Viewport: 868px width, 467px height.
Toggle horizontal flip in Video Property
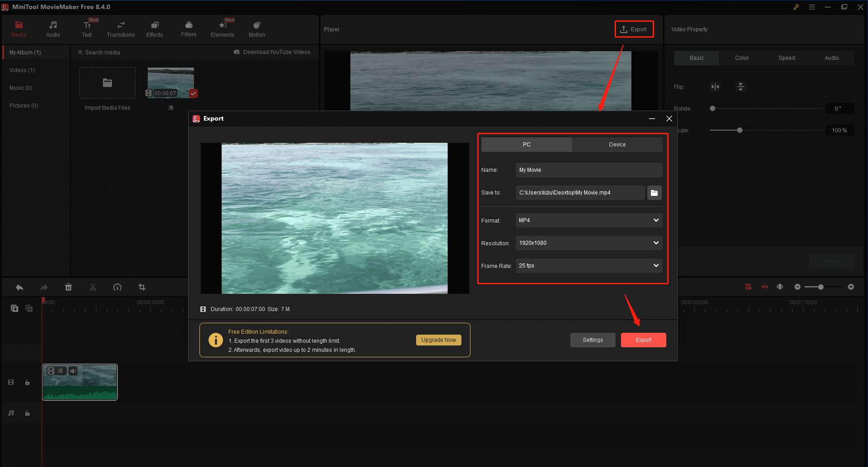[715, 86]
